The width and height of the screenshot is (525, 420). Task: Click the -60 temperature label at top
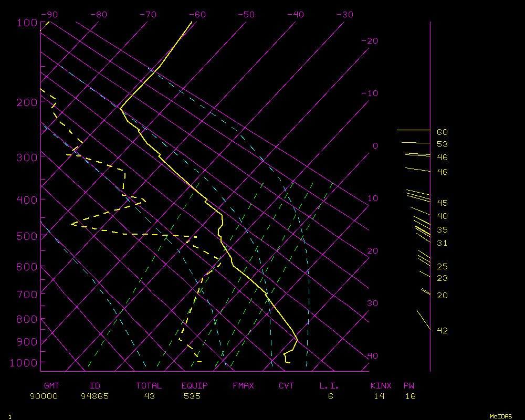198,15
